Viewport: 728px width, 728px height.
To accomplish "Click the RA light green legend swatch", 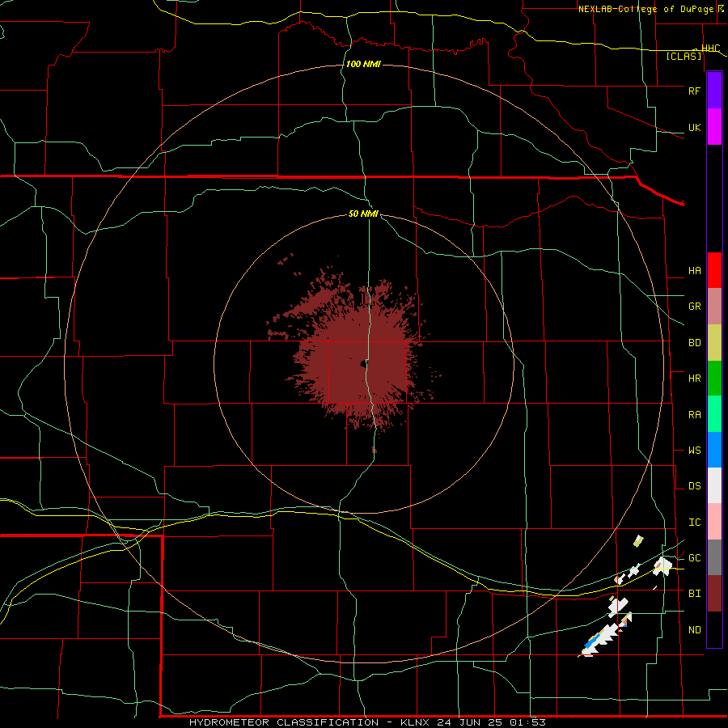I will point(714,414).
